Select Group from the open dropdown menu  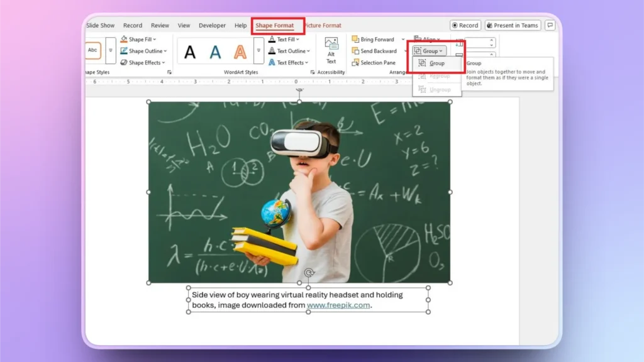[x=437, y=63]
